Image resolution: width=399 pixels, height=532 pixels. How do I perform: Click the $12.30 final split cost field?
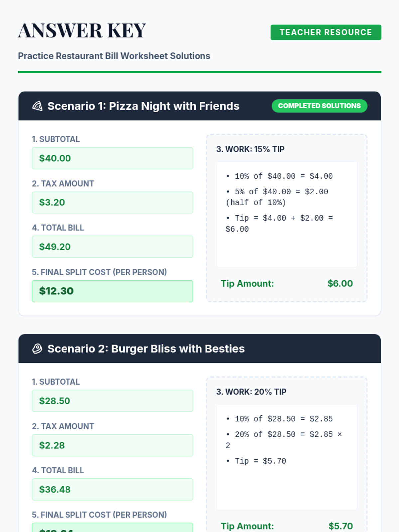click(112, 291)
